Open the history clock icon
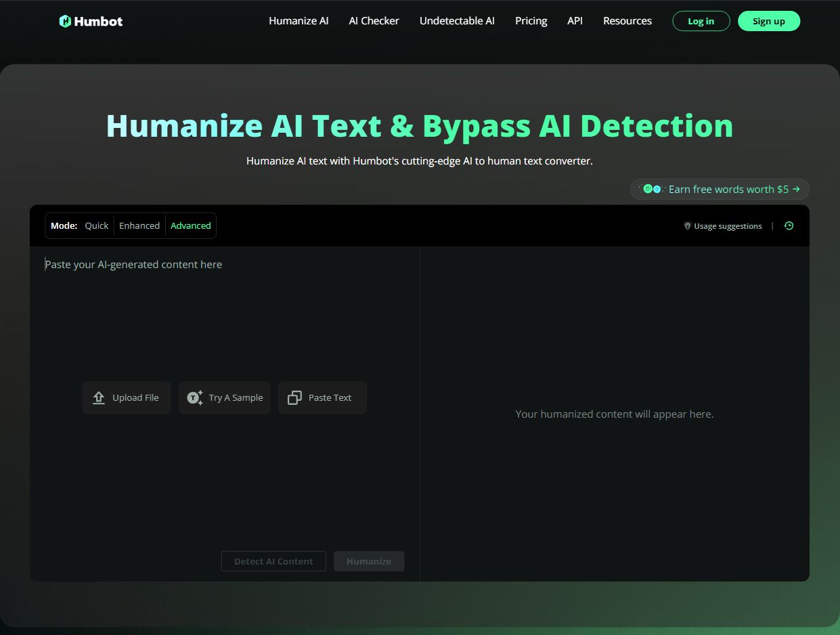This screenshot has width=840, height=635. 789,226
